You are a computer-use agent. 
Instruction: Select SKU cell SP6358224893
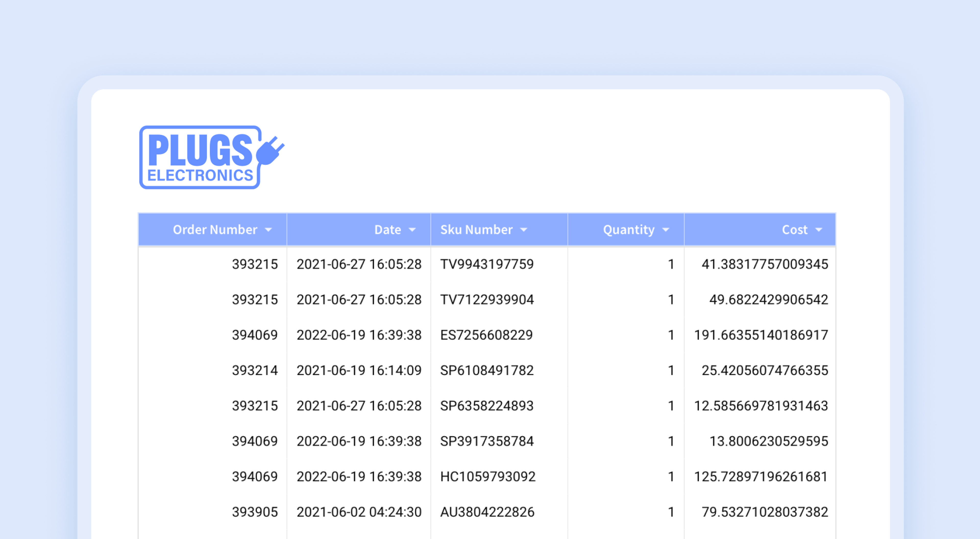pos(487,406)
